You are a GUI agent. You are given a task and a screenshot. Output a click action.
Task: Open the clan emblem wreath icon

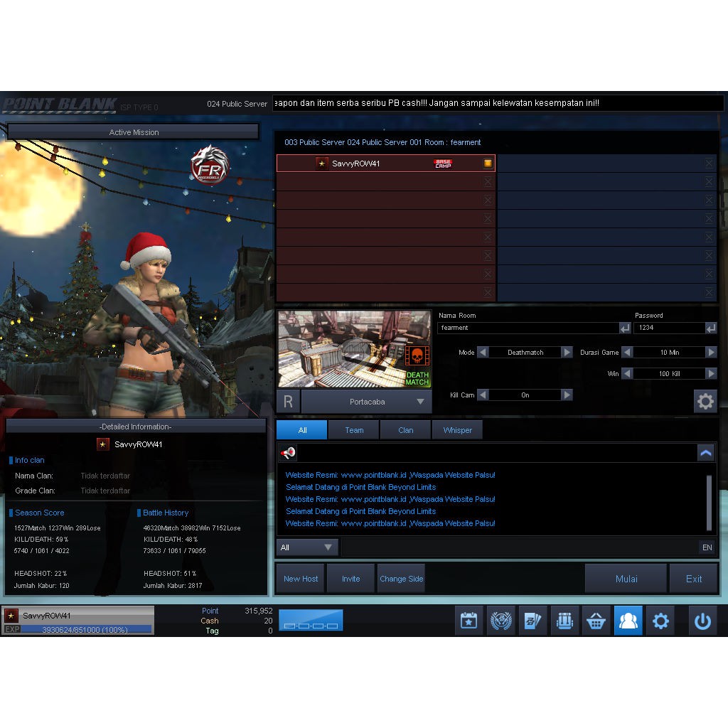pos(501,620)
